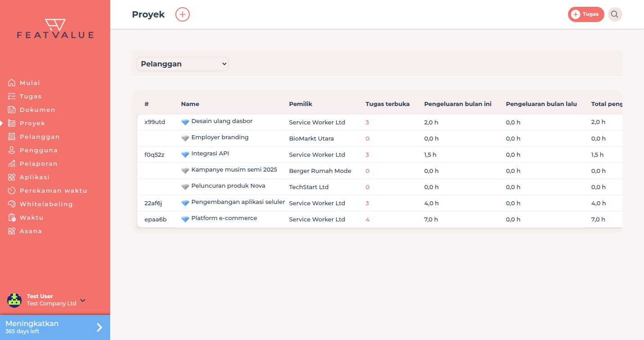Click the Mulai home icon

(12, 83)
